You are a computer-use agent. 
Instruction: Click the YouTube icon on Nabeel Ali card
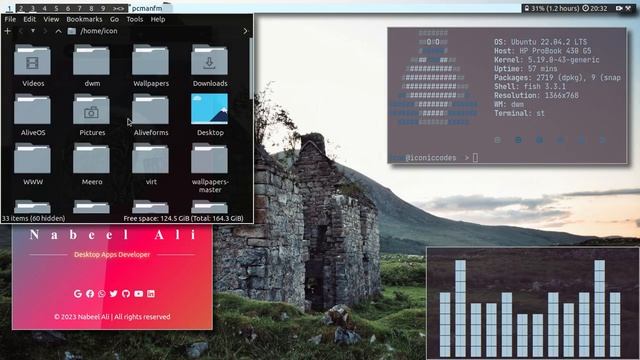click(x=139, y=293)
